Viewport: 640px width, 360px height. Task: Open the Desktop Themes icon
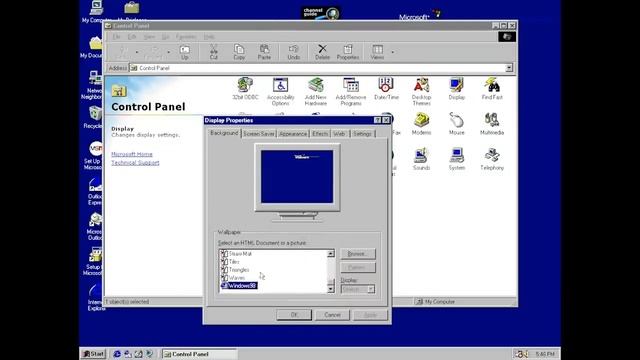421,91
